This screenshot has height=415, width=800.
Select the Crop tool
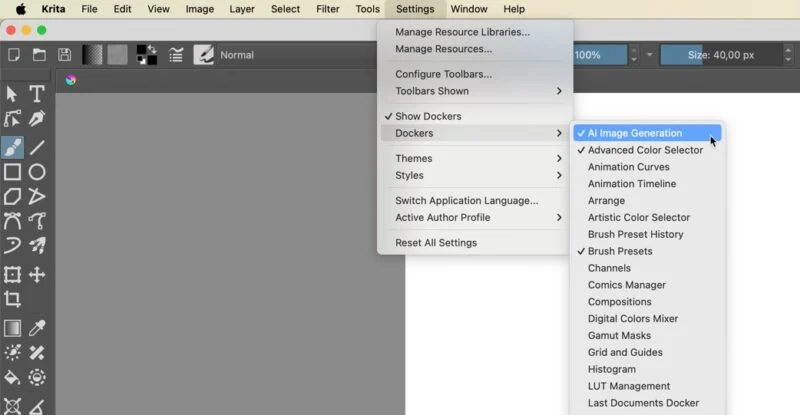pos(12,299)
